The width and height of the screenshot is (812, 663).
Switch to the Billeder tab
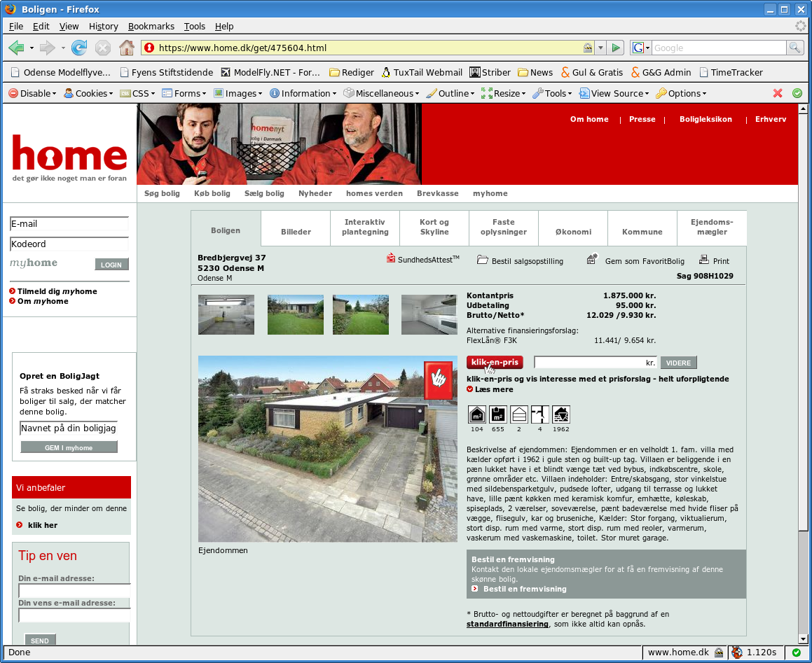coord(296,231)
